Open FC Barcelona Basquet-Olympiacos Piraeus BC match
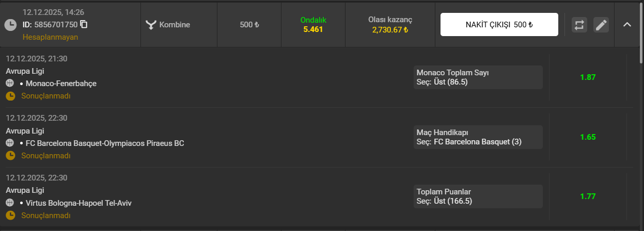The image size is (644, 231). click(105, 143)
